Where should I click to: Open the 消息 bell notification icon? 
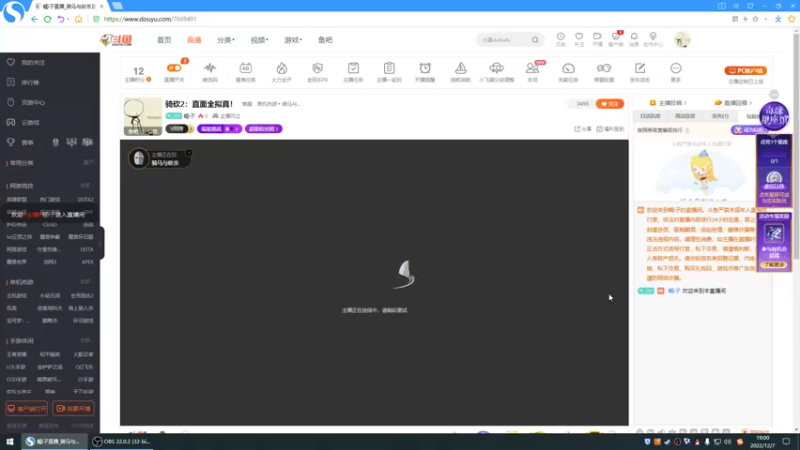pos(634,37)
